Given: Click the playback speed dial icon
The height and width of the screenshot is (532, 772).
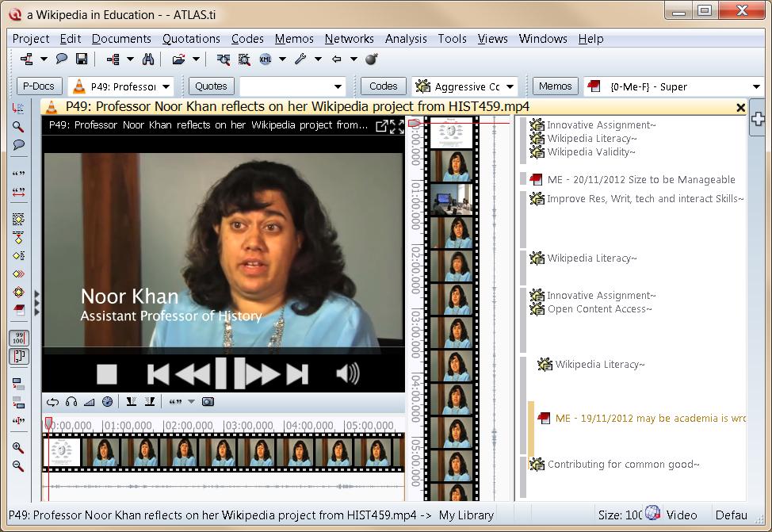Looking at the screenshot, I should (x=107, y=402).
